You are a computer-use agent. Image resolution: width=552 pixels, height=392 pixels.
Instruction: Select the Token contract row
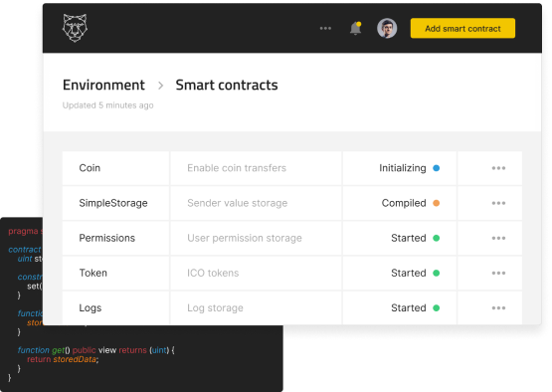292,273
